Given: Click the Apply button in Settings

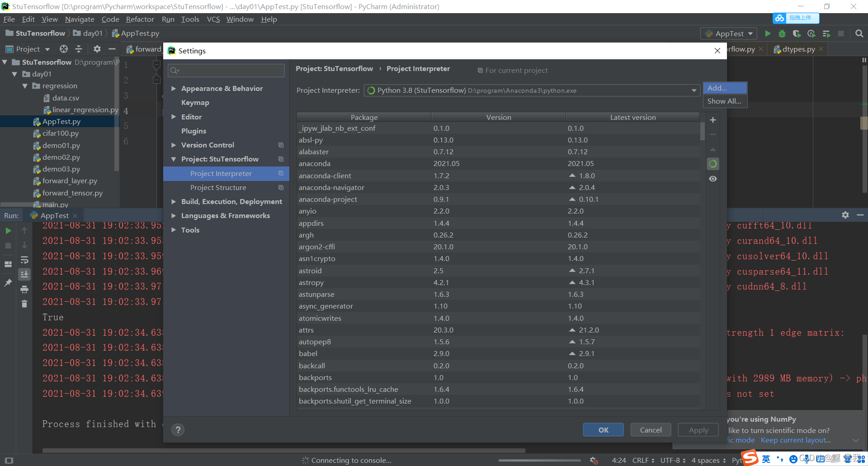Looking at the screenshot, I should click(x=698, y=430).
